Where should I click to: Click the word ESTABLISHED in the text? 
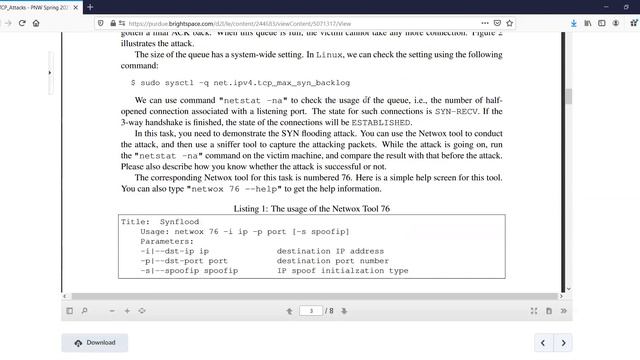coord(381,122)
